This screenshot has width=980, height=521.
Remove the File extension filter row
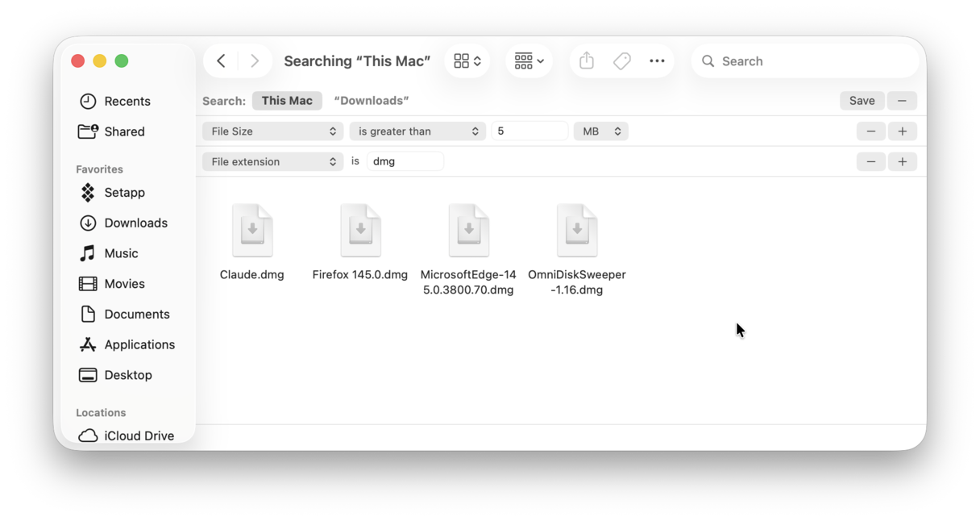[870, 161]
